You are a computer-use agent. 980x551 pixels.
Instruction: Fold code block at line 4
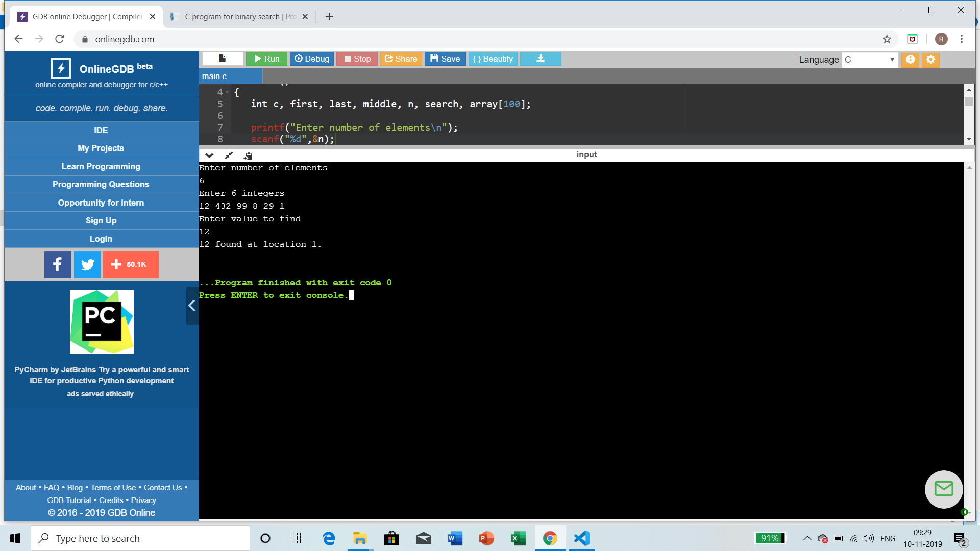tap(227, 92)
